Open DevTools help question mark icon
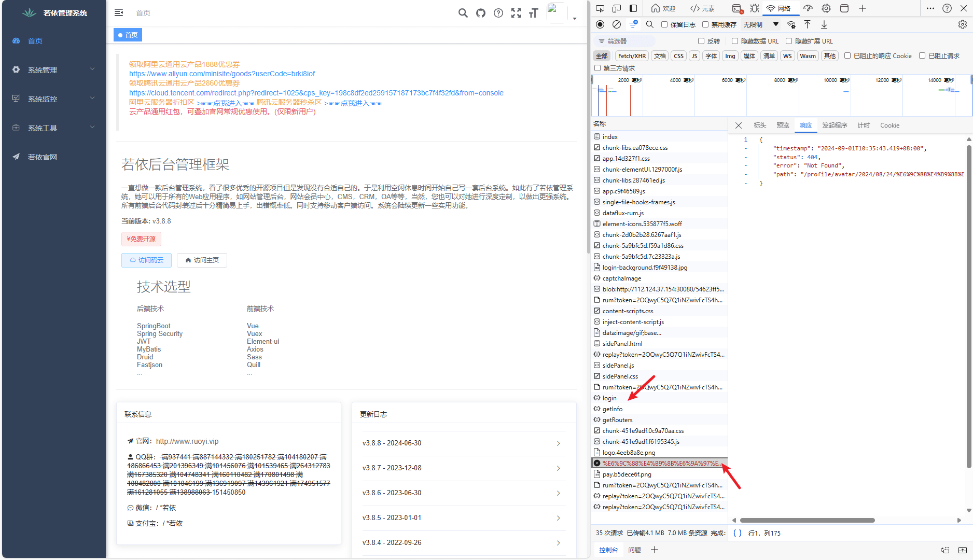Image resolution: width=973 pixels, height=560 pixels. click(947, 8)
